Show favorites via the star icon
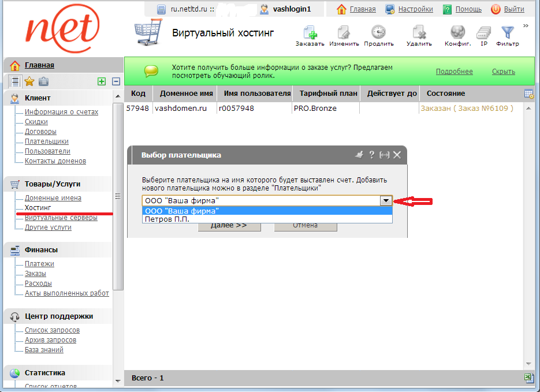The height and width of the screenshot is (392, 540). coord(29,82)
